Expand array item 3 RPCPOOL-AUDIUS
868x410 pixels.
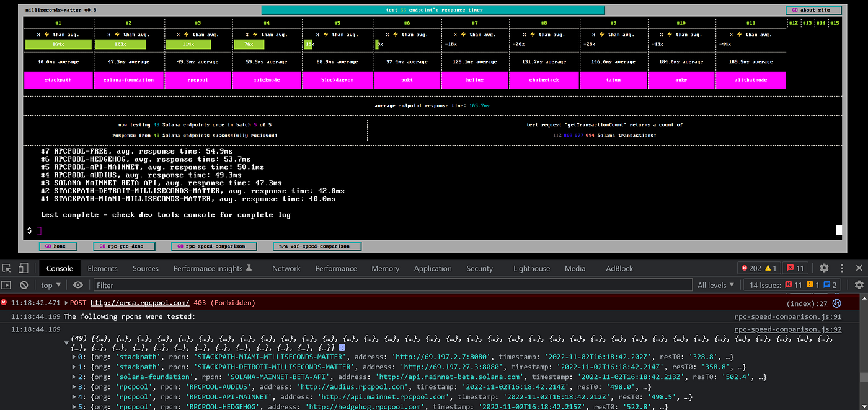[x=75, y=387]
